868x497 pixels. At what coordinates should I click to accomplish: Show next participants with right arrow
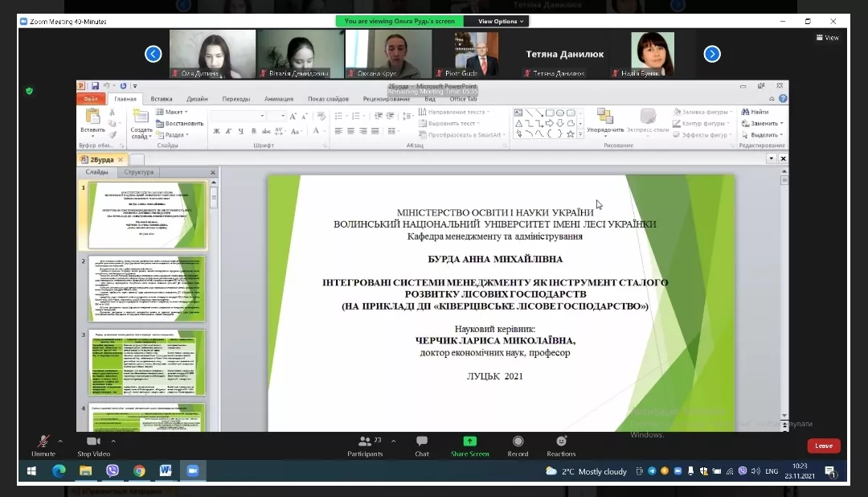[711, 54]
